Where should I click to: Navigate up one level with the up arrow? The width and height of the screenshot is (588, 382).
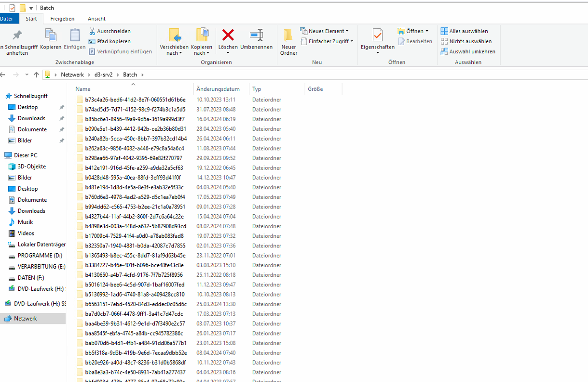tap(36, 75)
